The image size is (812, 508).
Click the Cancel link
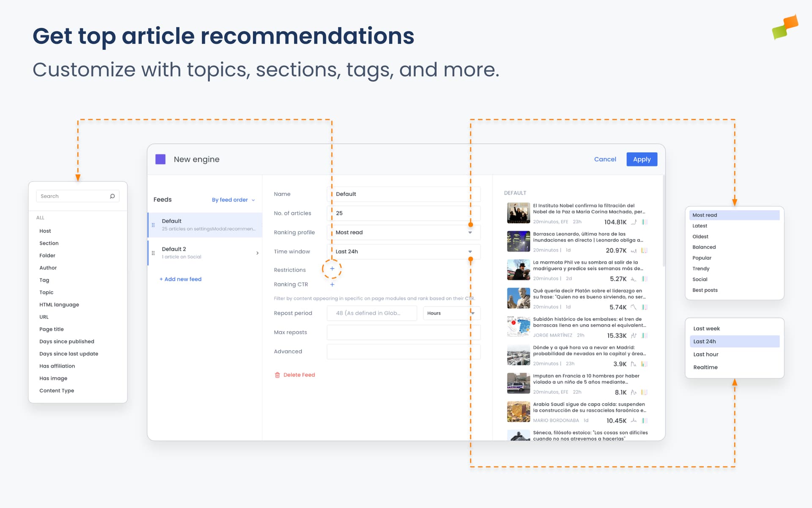605,159
